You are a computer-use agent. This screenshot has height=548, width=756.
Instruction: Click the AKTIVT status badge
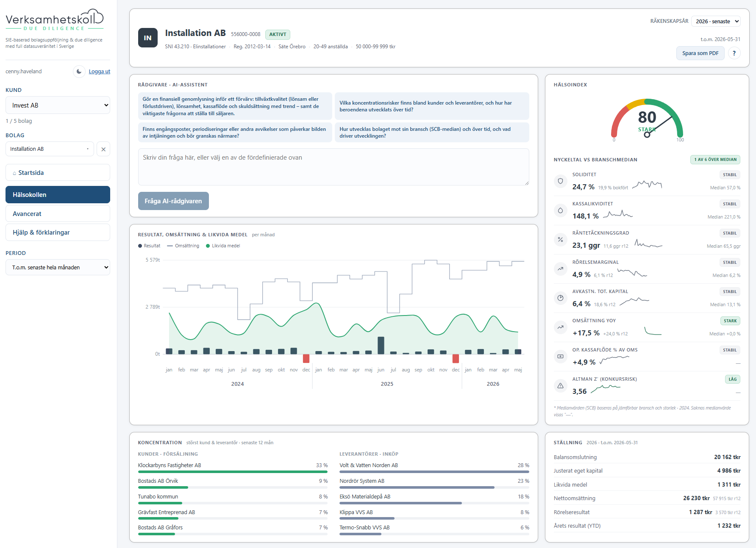pos(278,34)
